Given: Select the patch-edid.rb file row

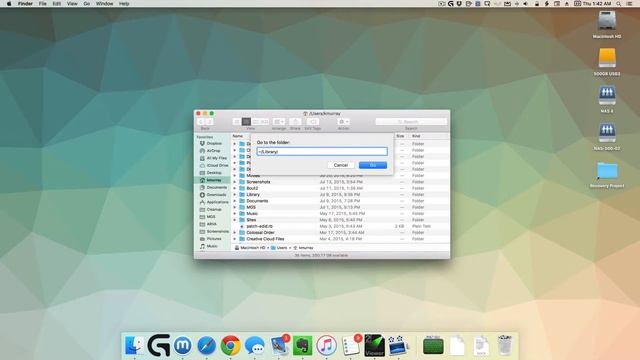Looking at the screenshot, I should coord(340,226).
